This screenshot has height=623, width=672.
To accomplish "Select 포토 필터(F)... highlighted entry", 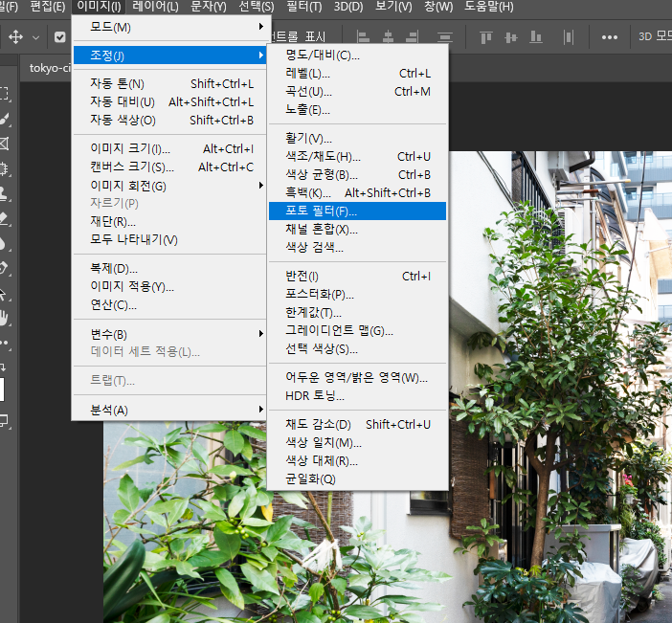I will pyautogui.click(x=357, y=211).
